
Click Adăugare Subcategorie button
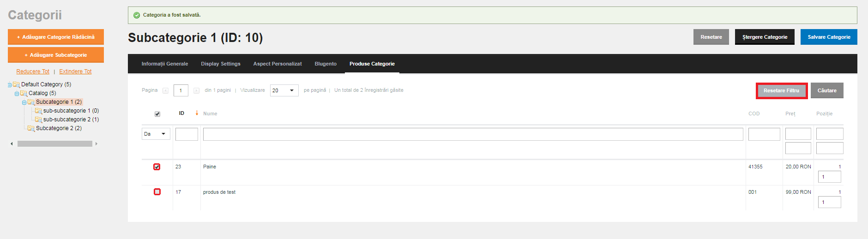click(56, 55)
